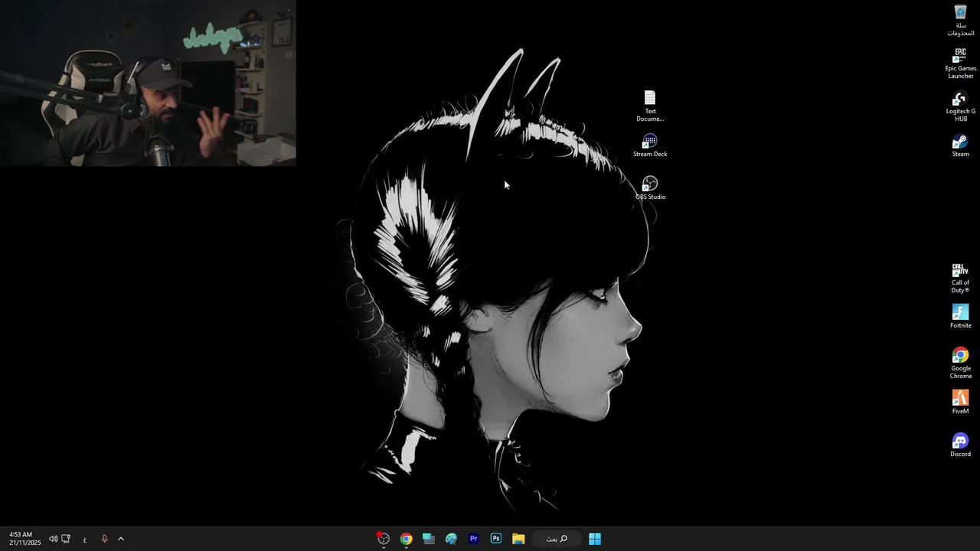980x551 pixels.
Task: Click the taskbar search box
Action: coord(557,539)
